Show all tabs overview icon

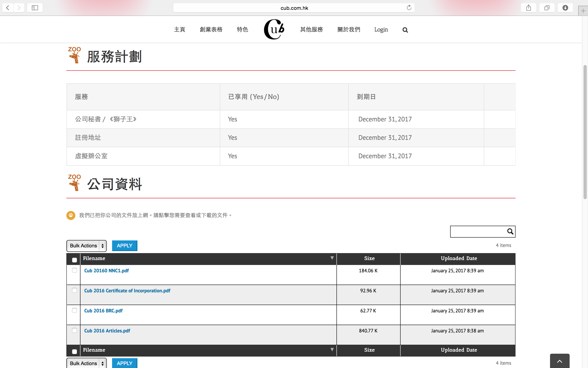click(547, 8)
